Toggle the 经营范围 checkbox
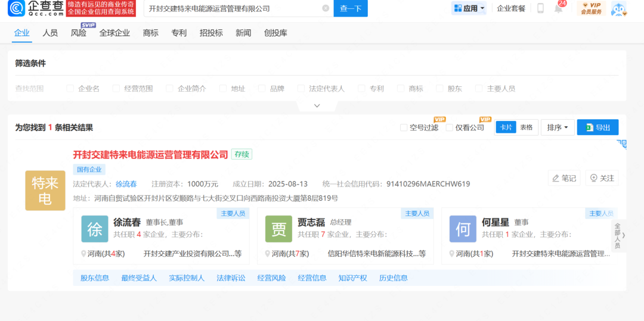Image resolution: width=644 pixels, height=321 pixels. 116,88
